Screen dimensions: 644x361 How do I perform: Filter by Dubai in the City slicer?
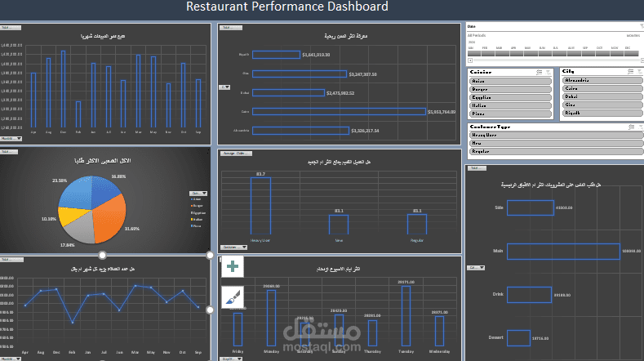coord(602,96)
